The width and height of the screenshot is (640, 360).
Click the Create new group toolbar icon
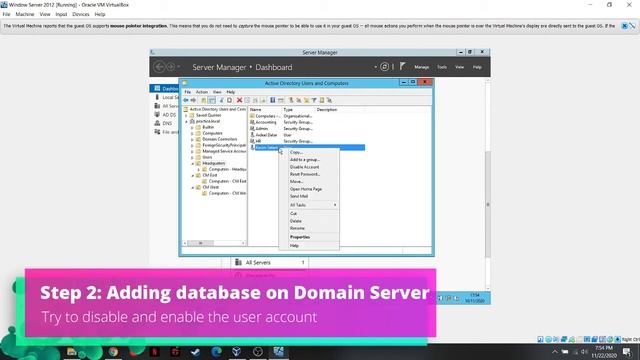coord(299,100)
